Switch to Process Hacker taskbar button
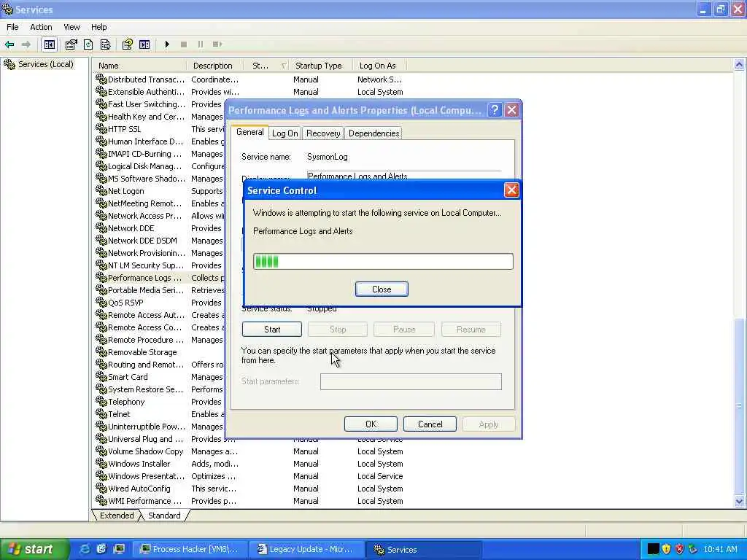Viewport: 747px width, 560px height. pyautogui.click(x=189, y=549)
